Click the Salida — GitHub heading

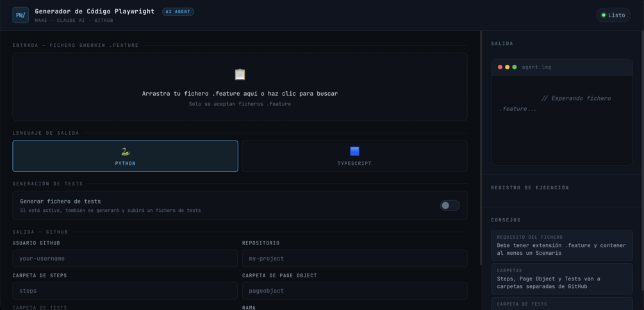[x=40, y=232]
